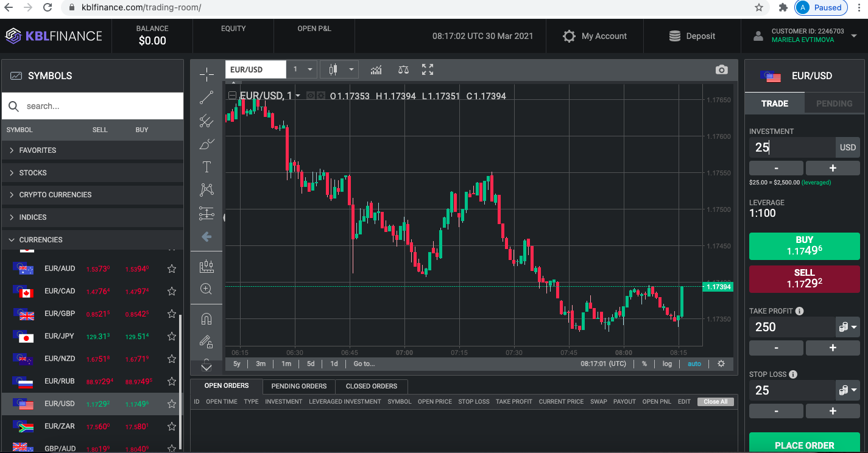Expand the Crypto Currencies group
This screenshot has width=868, height=453.
pyautogui.click(x=93, y=195)
